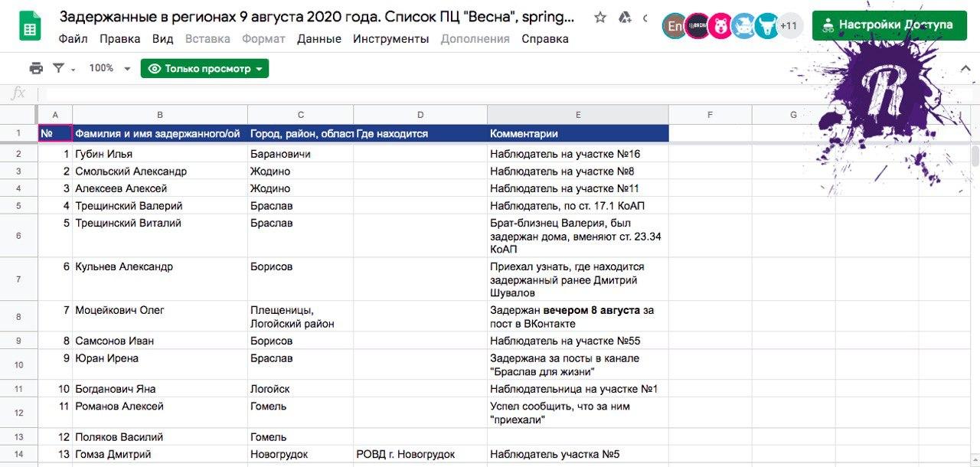980x467 pixels.
Task: Click the cell 'Моцейкович Олег'
Action: pyautogui.click(x=160, y=317)
